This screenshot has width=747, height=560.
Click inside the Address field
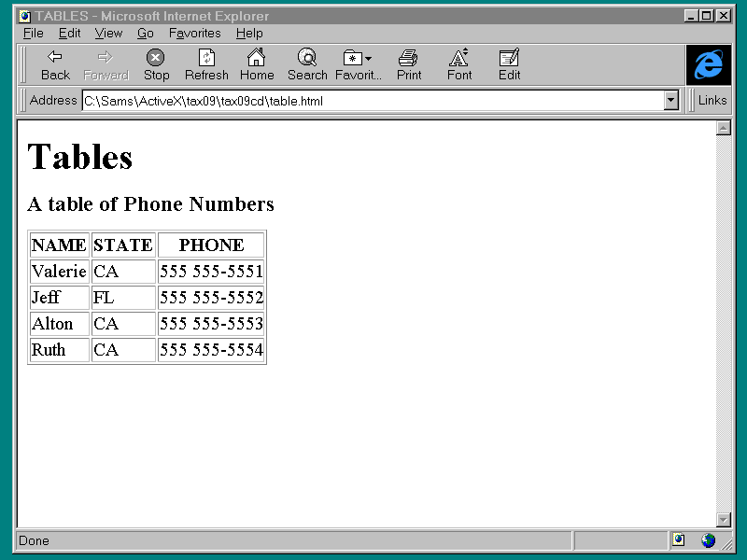tap(372, 101)
